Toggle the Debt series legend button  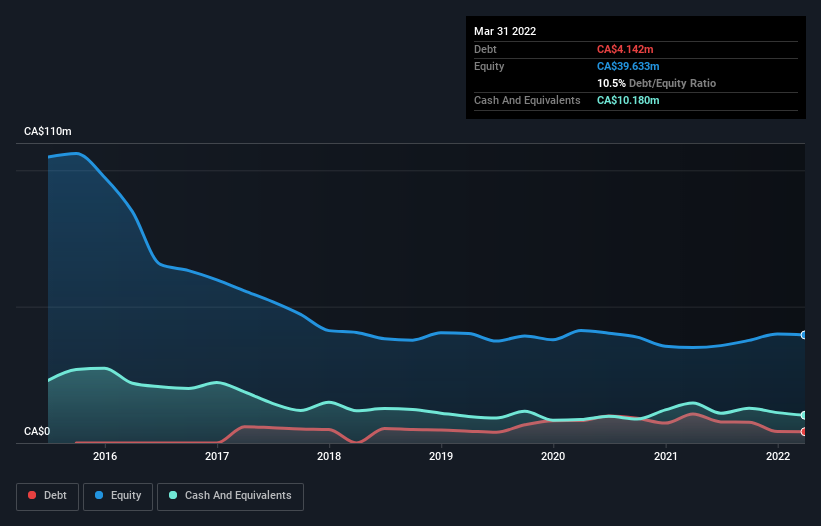pyautogui.click(x=47, y=496)
